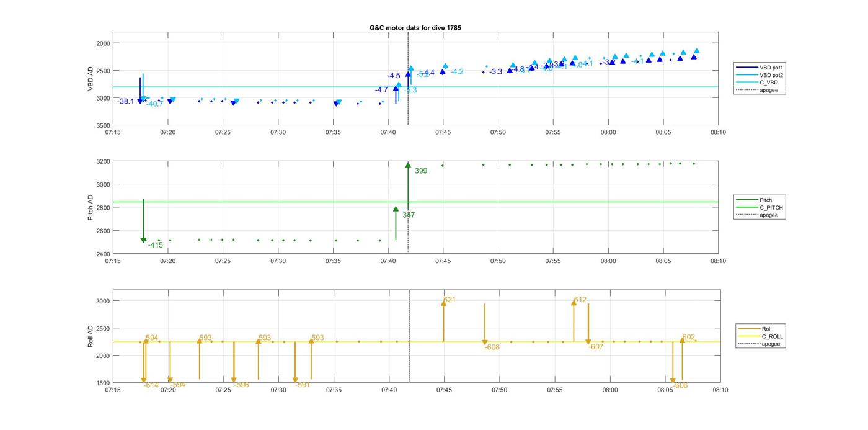Viewport: 868px width, 430px height.
Task: Click the downward roll arrow head at -606
Action: pos(673,380)
